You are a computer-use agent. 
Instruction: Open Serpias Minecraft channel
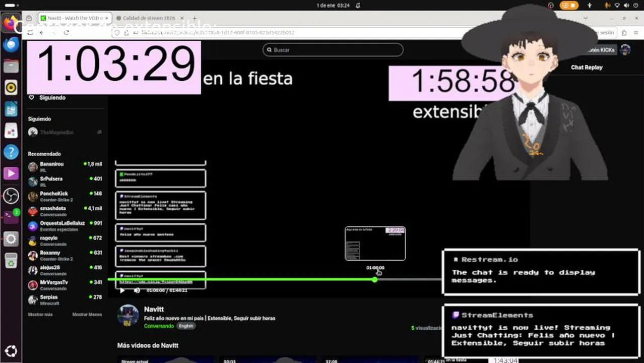click(65, 299)
